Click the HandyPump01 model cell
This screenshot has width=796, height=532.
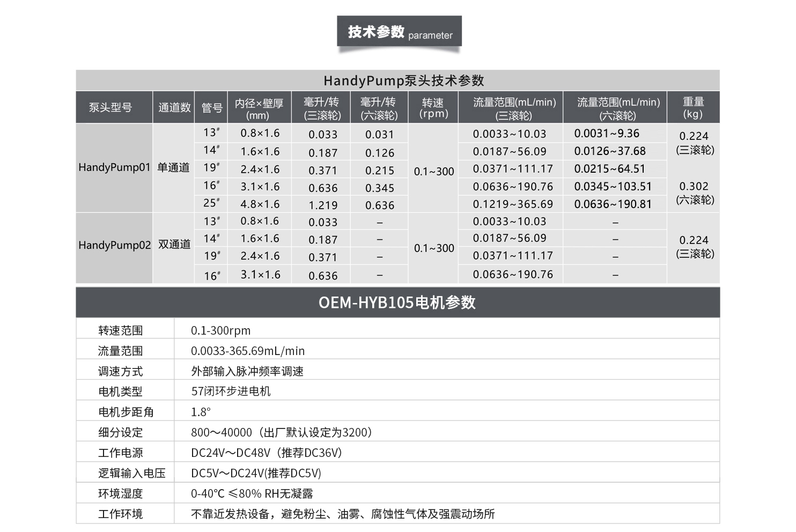click(x=114, y=167)
